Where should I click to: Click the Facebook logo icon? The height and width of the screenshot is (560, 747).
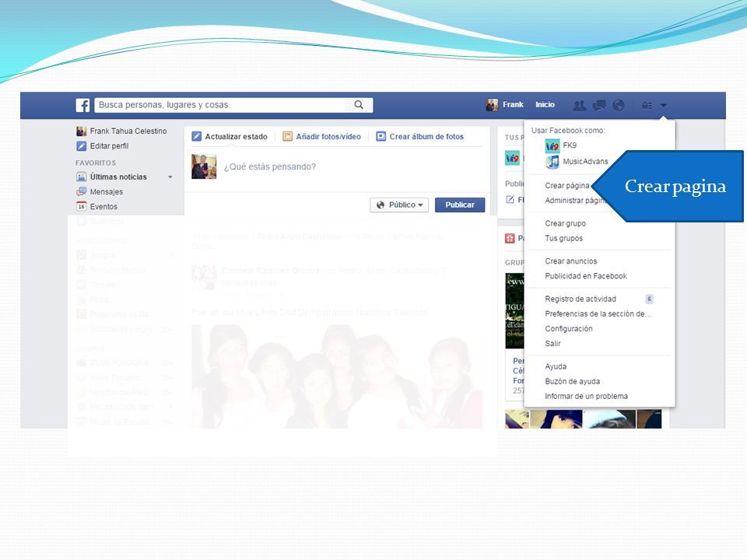click(82, 105)
